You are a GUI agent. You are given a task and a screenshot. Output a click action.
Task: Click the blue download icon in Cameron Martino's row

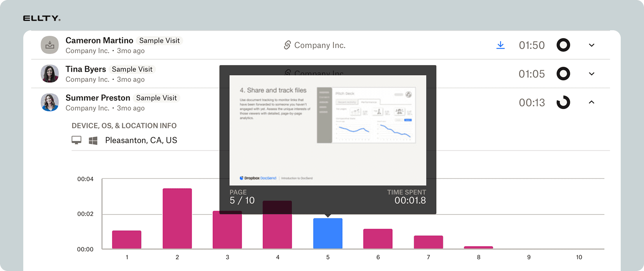point(500,45)
